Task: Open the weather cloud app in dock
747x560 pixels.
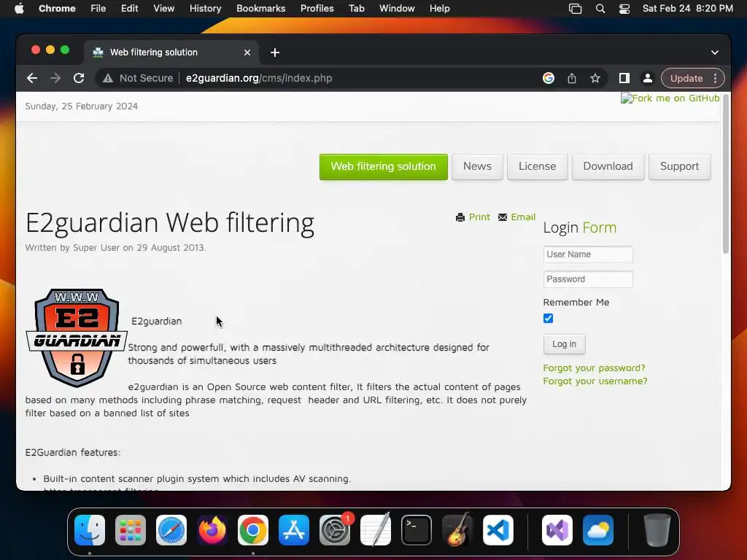Action: pyautogui.click(x=598, y=530)
